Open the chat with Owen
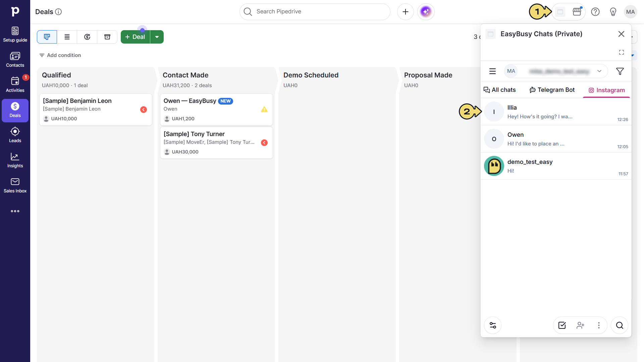Image resolution: width=644 pixels, height=362 pixels. (556, 139)
